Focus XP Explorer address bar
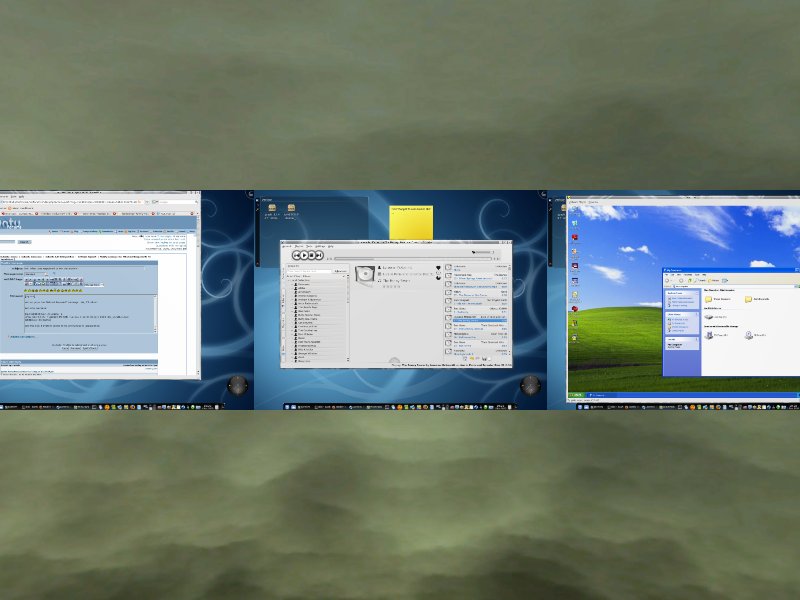Viewport: 800px width, 600px height. [x=735, y=287]
